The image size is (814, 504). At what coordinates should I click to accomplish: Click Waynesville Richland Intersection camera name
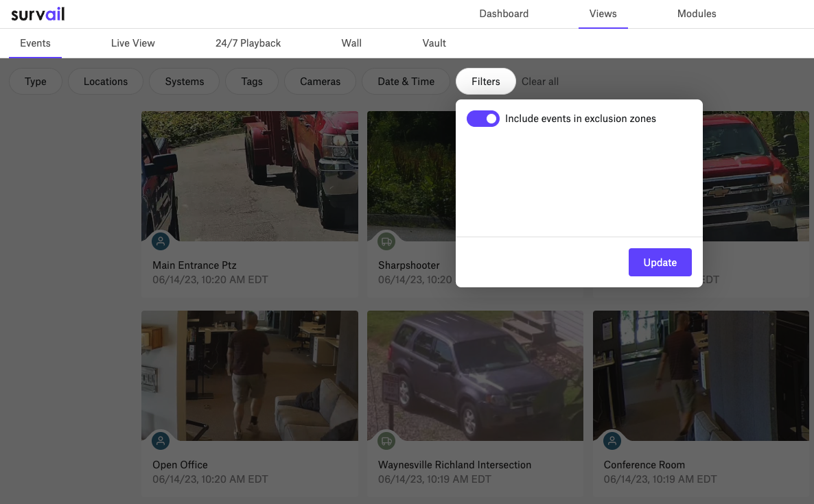[455, 465]
